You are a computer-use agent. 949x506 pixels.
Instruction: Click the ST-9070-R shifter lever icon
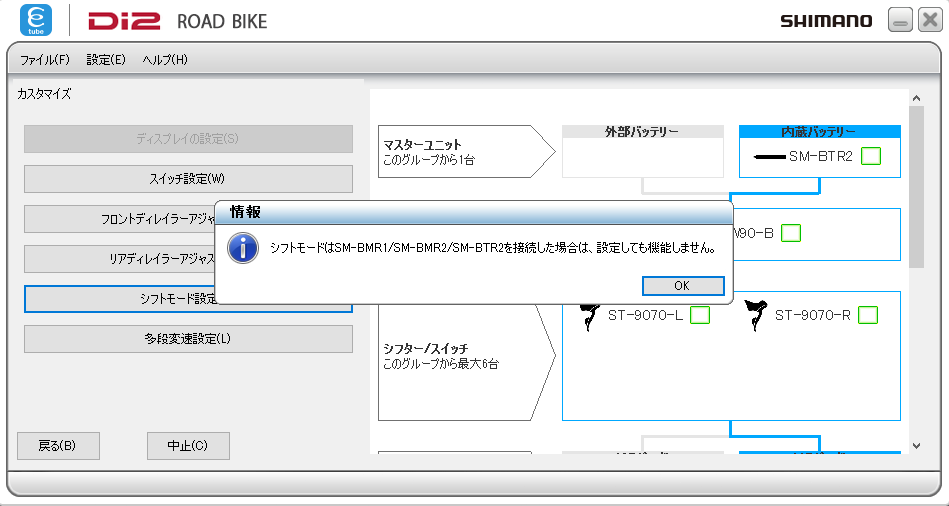[x=756, y=315]
